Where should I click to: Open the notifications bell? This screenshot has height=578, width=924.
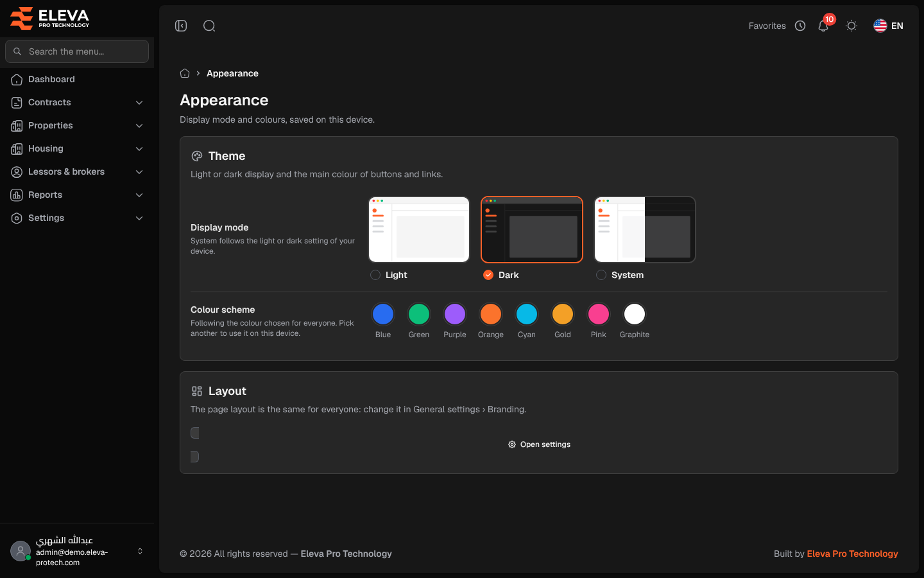(823, 26)
